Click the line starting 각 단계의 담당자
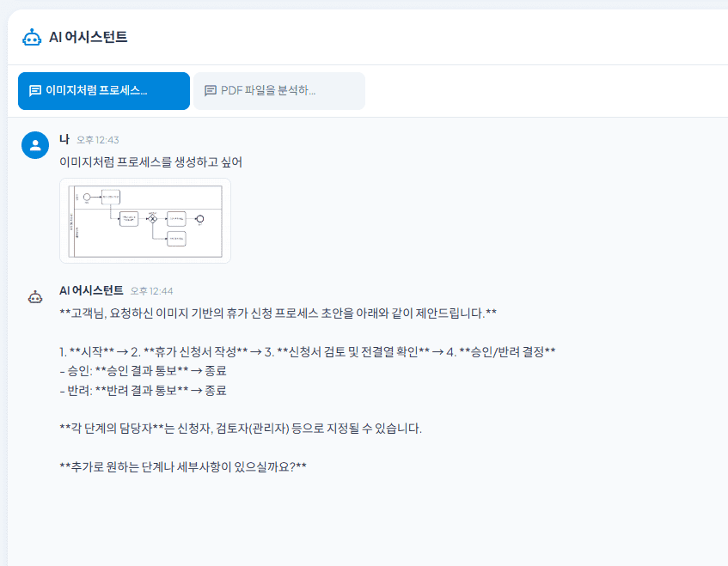This screenshot has height=566, width=728. (241, 429)
